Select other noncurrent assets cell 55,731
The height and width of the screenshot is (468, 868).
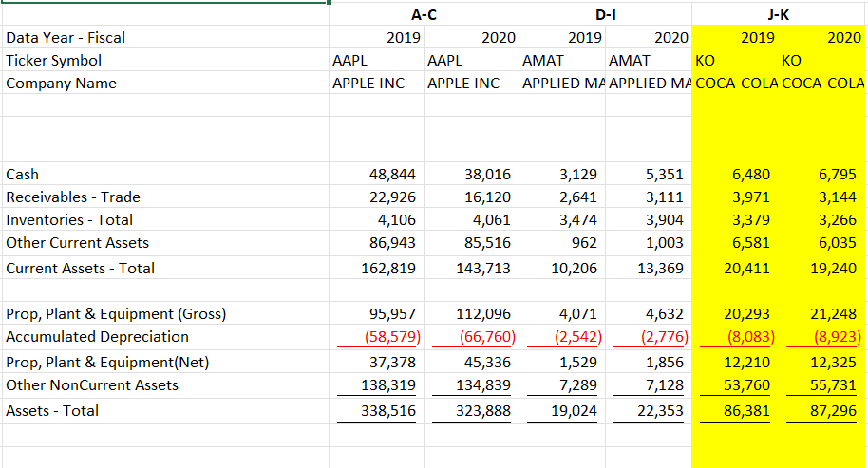pyautogui.click(x=822, y=385)
